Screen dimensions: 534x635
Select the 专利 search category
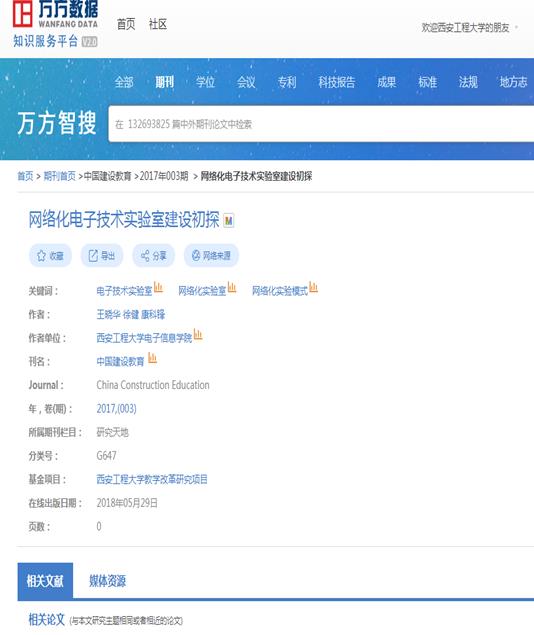tap(287, 82)
